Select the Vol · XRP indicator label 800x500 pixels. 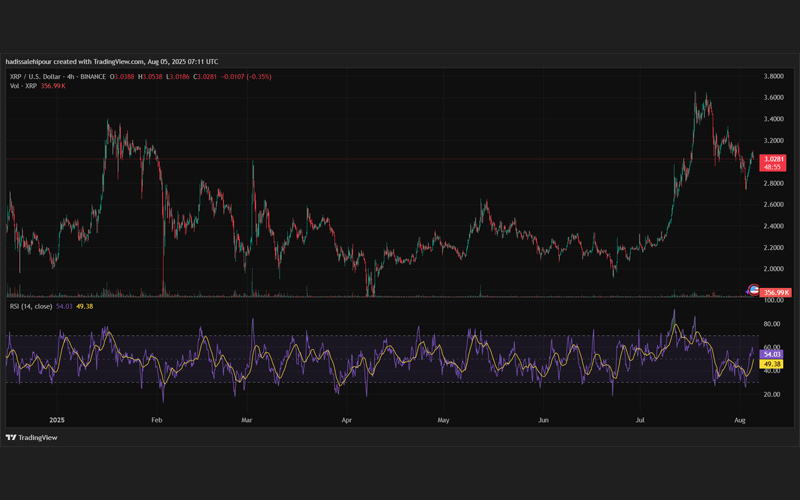[x=23, y=86]
